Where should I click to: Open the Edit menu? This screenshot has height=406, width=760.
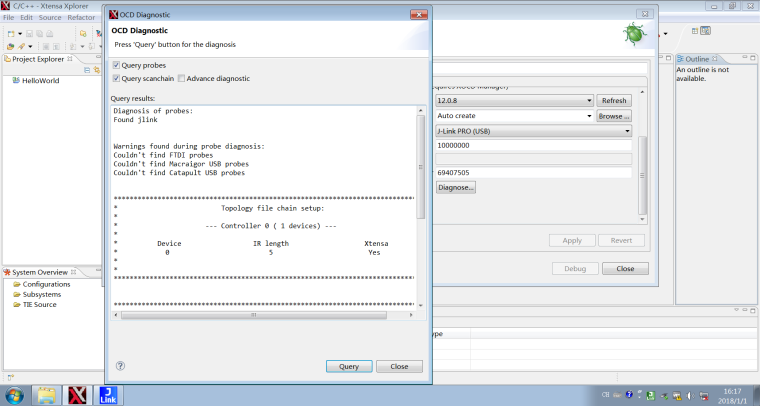click(x=26, y=17)
